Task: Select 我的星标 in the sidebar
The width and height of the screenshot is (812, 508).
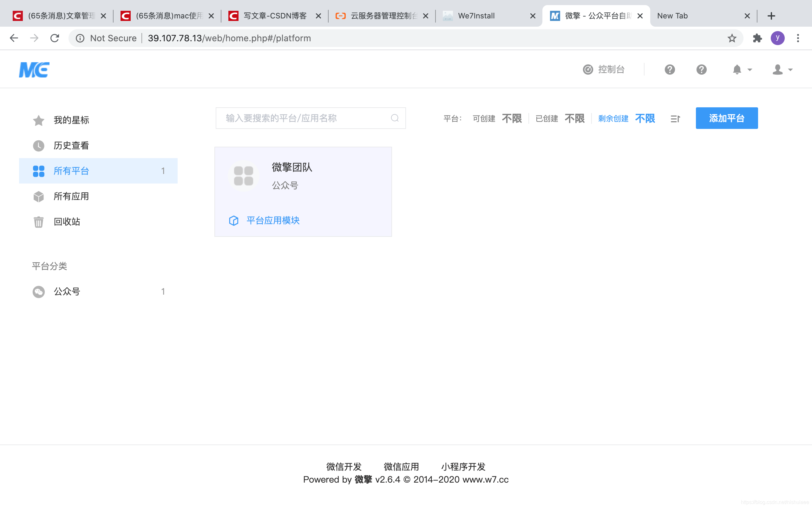Action: coord(98,120)
